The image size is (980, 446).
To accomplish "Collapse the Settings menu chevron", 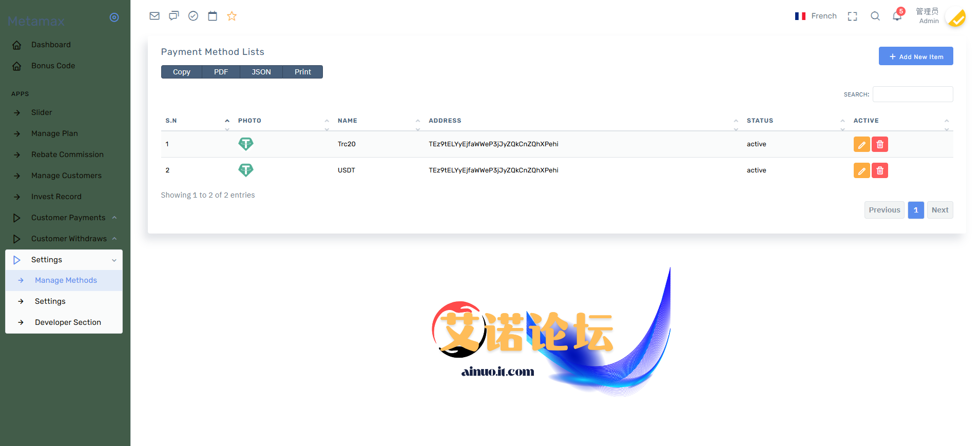I will tap(114, 260).
